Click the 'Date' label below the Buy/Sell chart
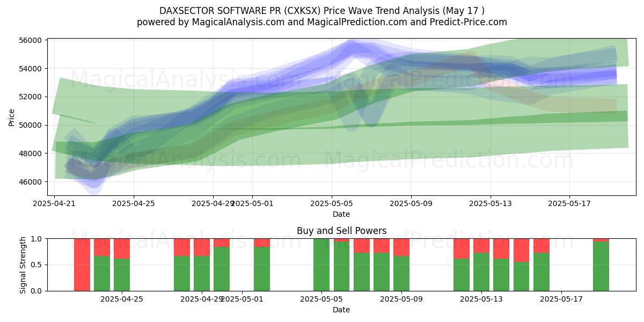Screen dimensions: 644x322 point(341,310)
